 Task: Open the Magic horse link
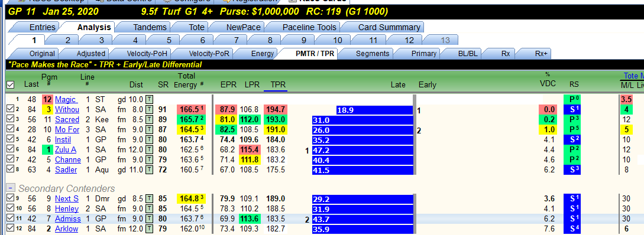click(x=66, y=100)
